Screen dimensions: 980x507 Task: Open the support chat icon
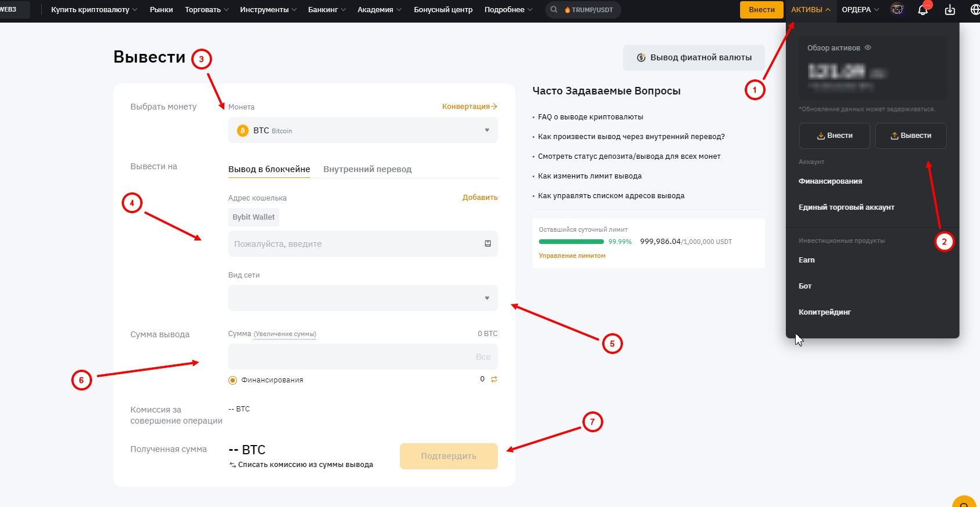click(x=964, y=503)
